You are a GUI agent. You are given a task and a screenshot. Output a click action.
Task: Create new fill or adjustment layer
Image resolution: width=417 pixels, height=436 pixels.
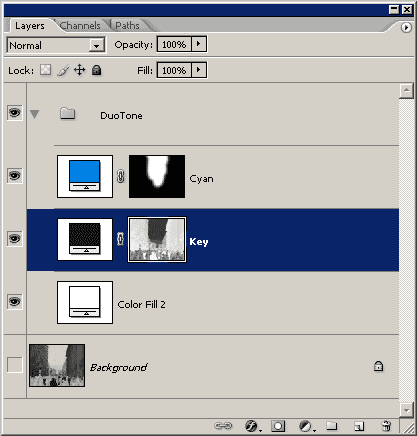[x=306, y=426]
